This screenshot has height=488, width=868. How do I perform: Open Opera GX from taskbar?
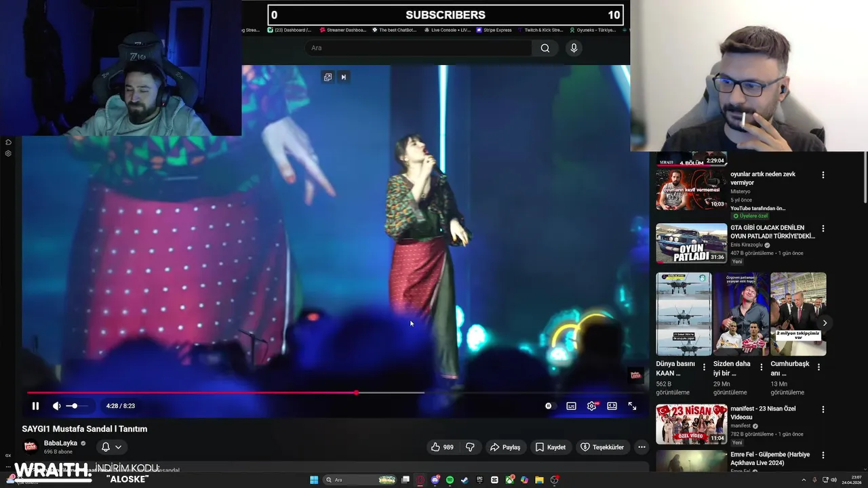tap(420, 480)
